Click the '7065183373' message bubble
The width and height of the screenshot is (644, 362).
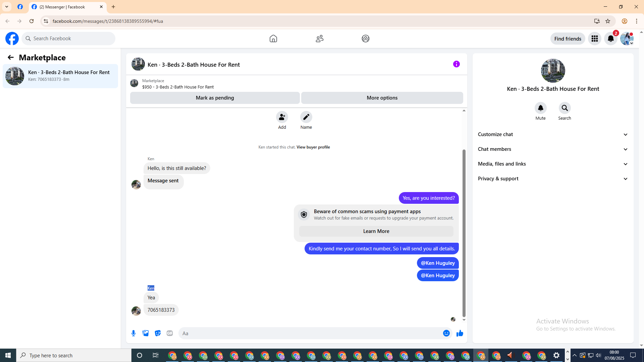tap(161, 310)
